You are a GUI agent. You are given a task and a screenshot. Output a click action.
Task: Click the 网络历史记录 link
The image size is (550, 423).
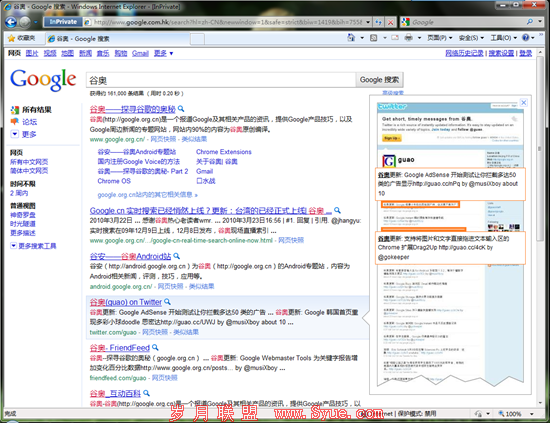464,53
